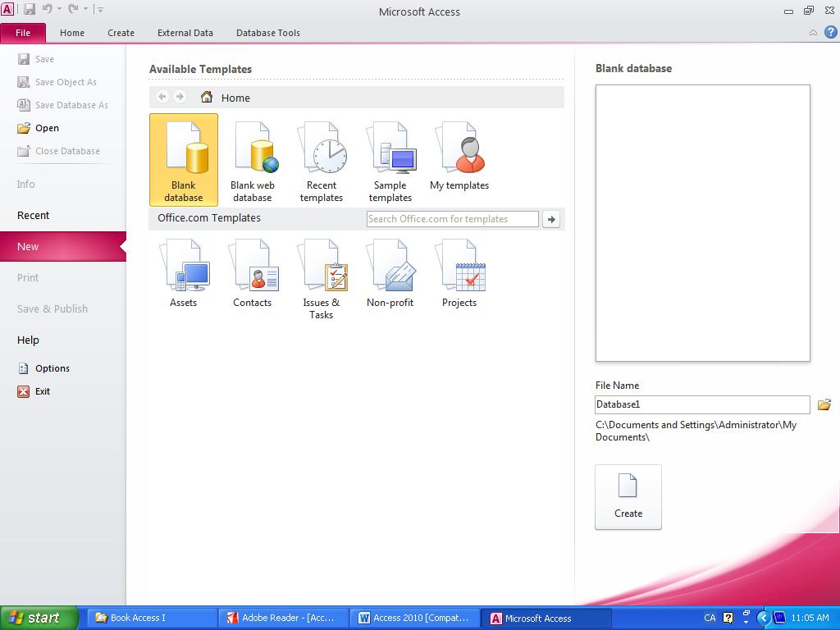Choose the Blank web database template

point(253,160)
